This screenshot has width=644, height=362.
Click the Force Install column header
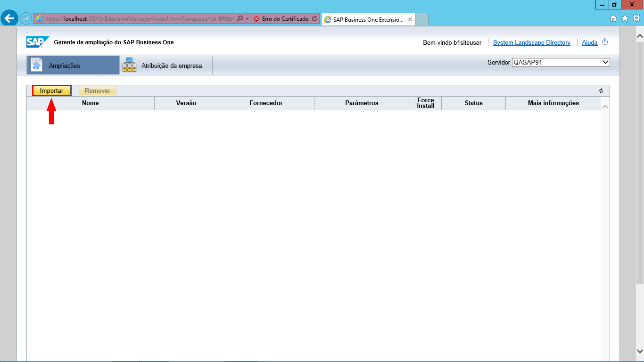(426, 103)
